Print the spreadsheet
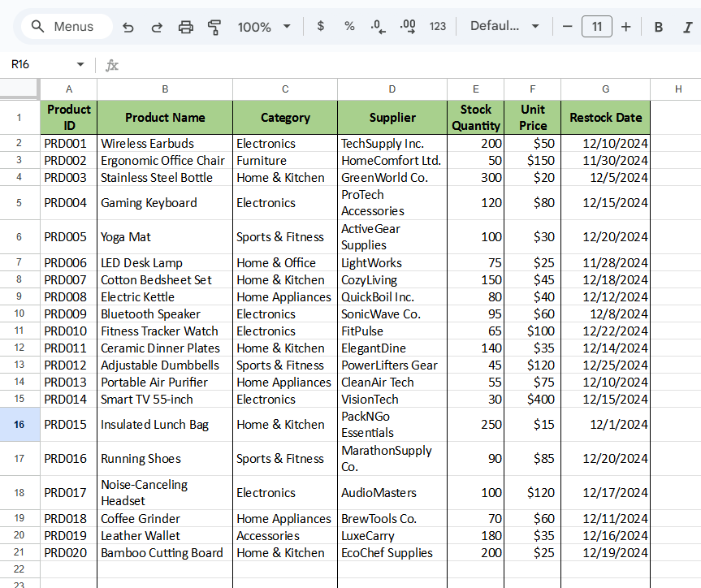Image resolution: width=701 pixels, height=588 pixels. click(x=185, y=28)
